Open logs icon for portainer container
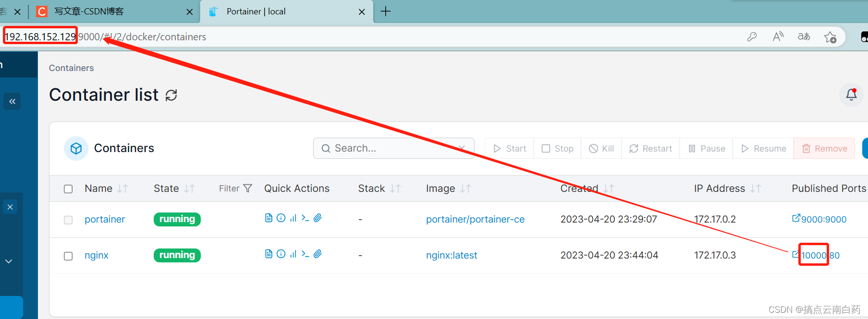The image size is (868, 319). pos(269,218)
